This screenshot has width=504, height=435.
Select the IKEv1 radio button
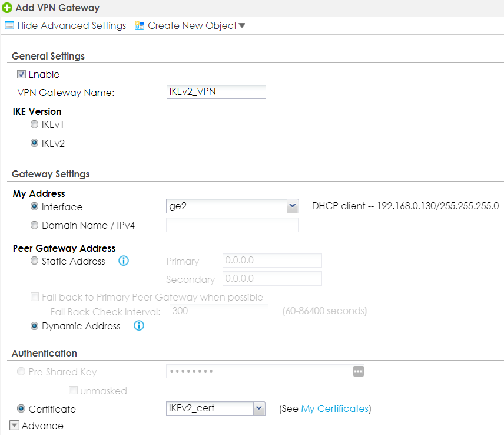(34, 124)
